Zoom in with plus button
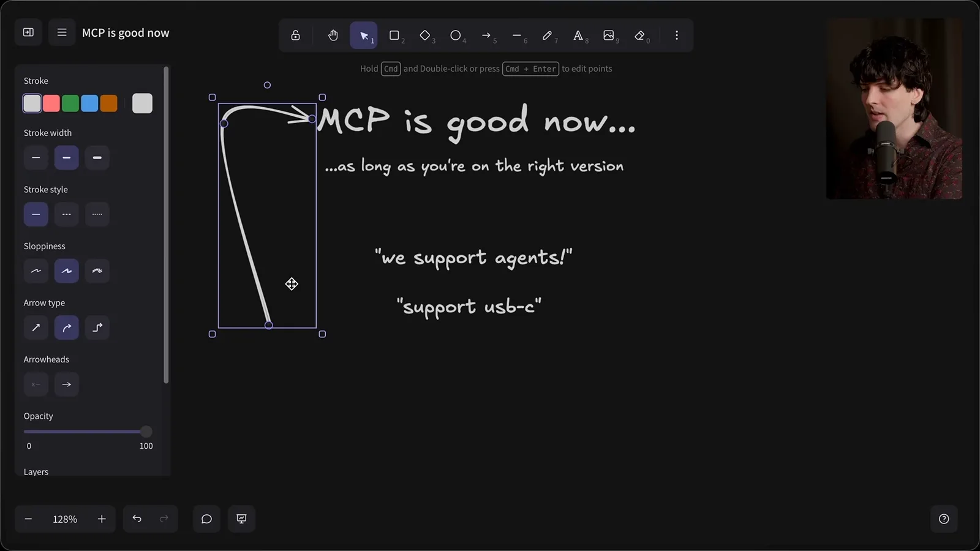Image resolution: width=980 pixels, height=551 pixels. click(x=102, y=519)
